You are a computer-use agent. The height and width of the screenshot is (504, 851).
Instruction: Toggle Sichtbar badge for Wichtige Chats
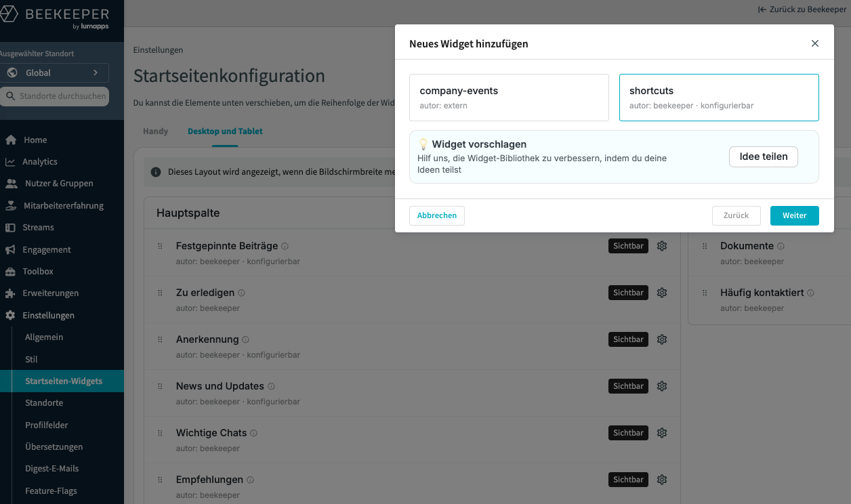pyautogui.click(x=627, y=433)
